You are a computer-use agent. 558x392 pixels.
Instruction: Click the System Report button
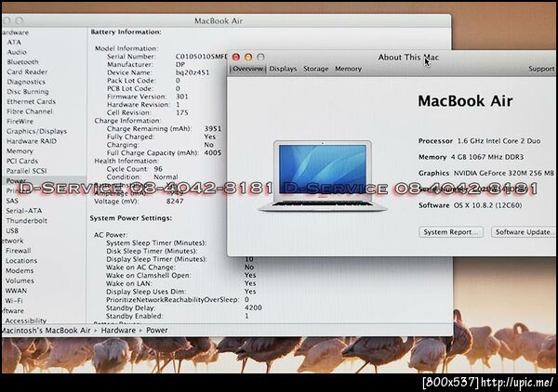(451, 232)
